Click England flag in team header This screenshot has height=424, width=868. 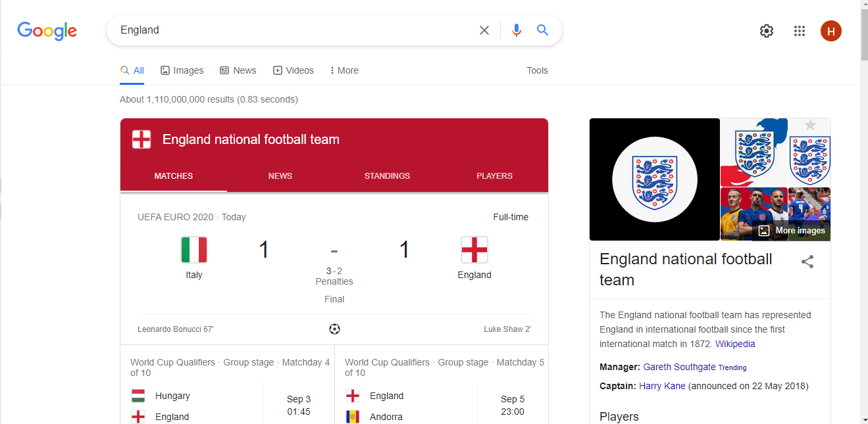[x=141, y=139]
